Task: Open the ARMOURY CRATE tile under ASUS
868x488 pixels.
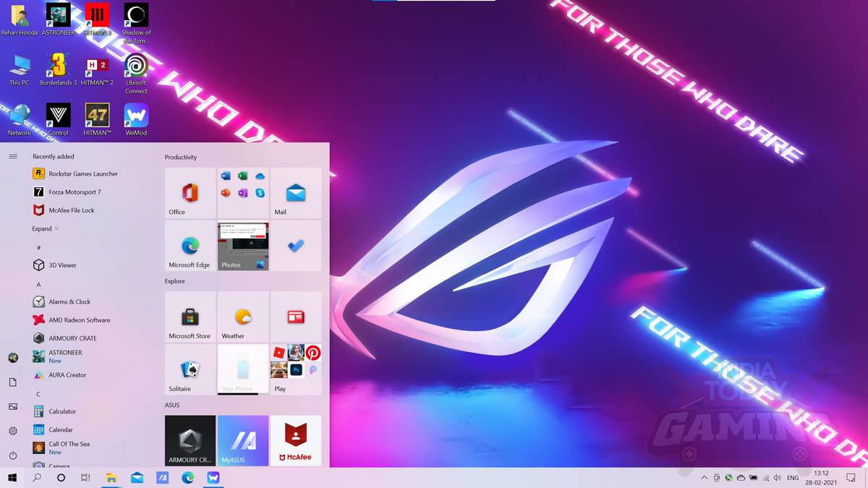Action: coord(190,440)
